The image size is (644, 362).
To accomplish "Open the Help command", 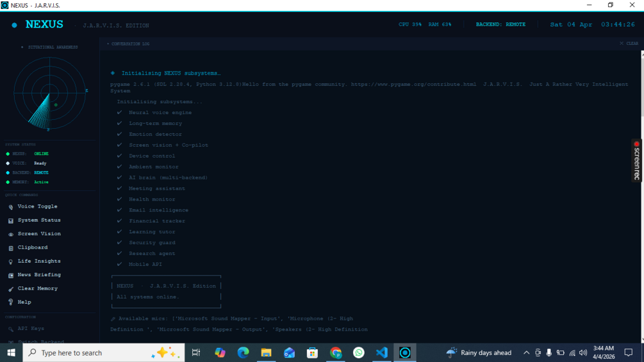I will (24, 302).
